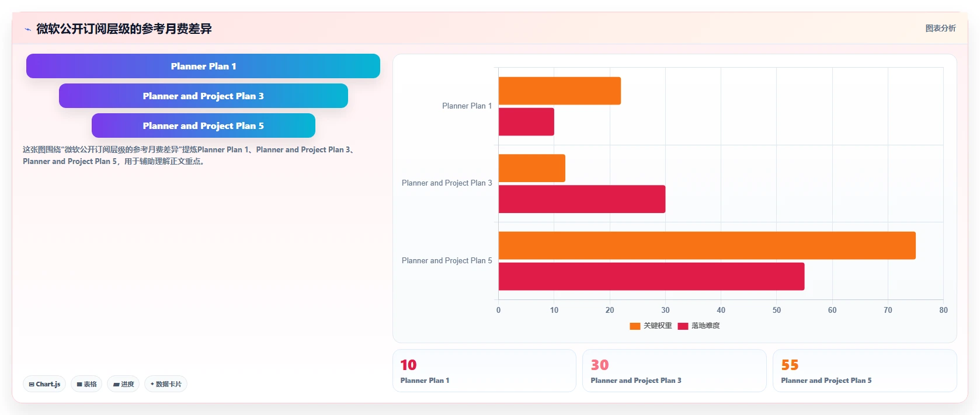The width and height of the screenshot is (980, 415).
Task: Select the Planner Plan 1 gradient bar
Action: [203, 66]
